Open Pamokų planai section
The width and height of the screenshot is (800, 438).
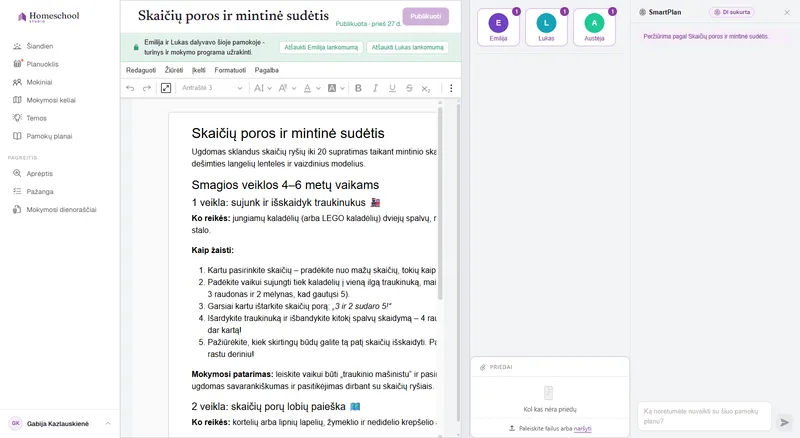[49, 136]
